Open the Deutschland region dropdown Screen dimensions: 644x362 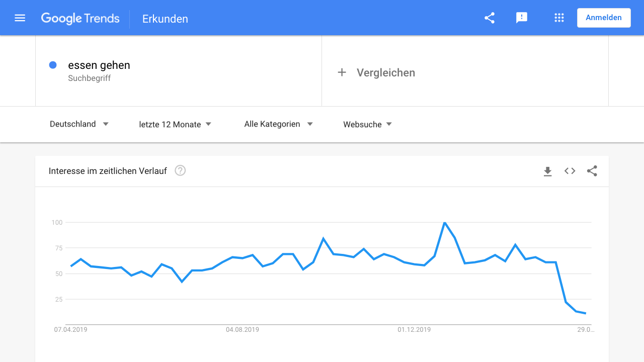[79, 124]
